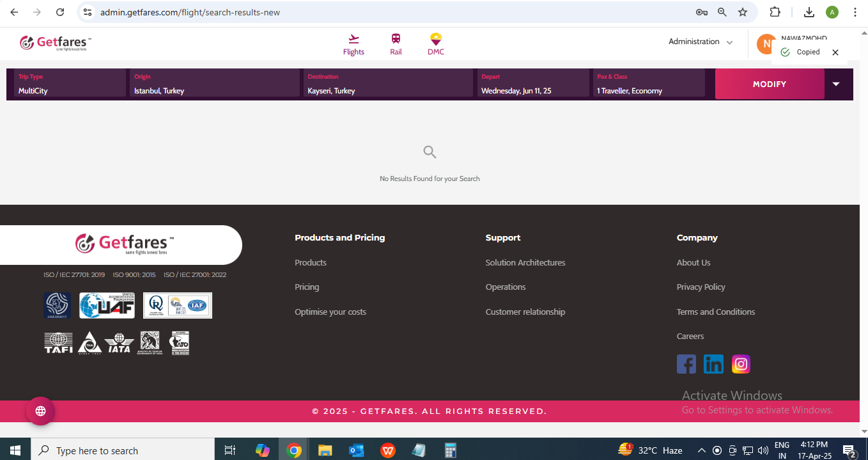Open the Trip Type MultiCity selector

70,84
